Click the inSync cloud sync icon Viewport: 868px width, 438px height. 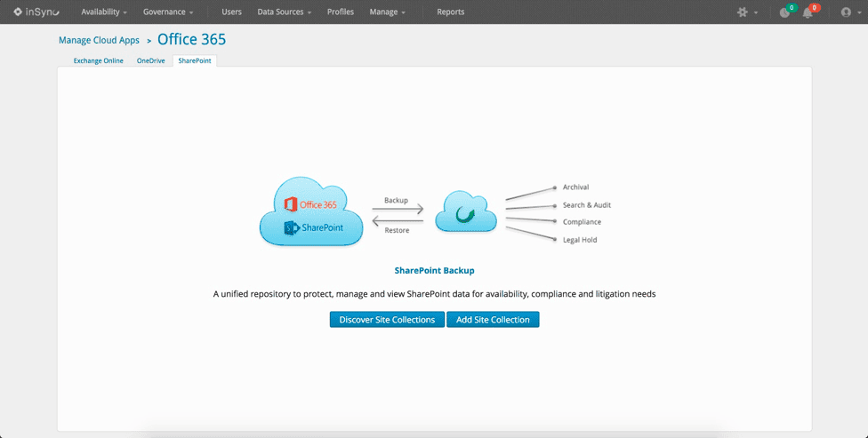point(464,213)
